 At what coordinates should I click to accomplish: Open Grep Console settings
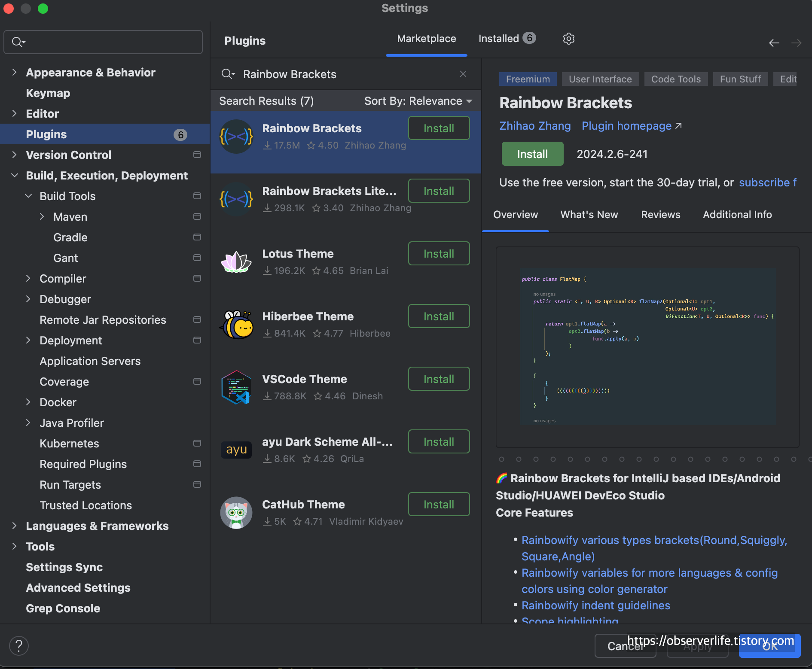coord(63,608)
